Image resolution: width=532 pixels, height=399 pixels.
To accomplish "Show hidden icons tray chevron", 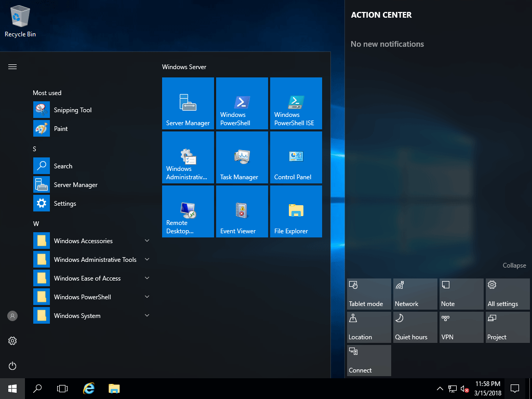I will [x=440, y=389].
